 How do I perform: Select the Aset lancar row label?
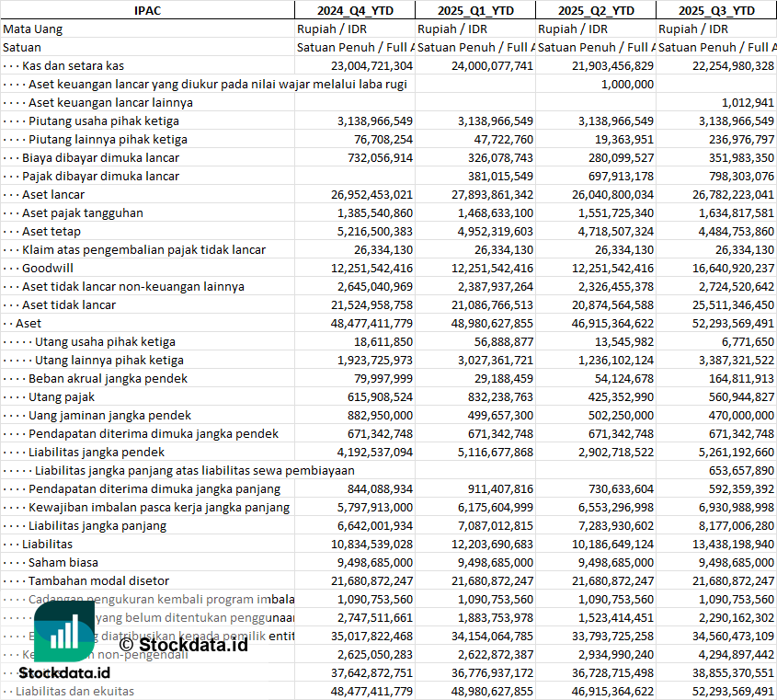point(53,194)
